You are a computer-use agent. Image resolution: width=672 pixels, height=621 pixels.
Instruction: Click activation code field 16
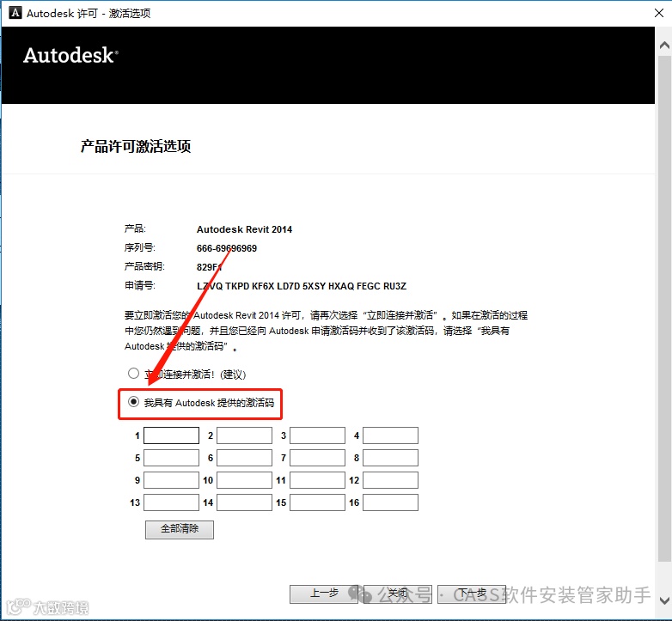point(390,502)
